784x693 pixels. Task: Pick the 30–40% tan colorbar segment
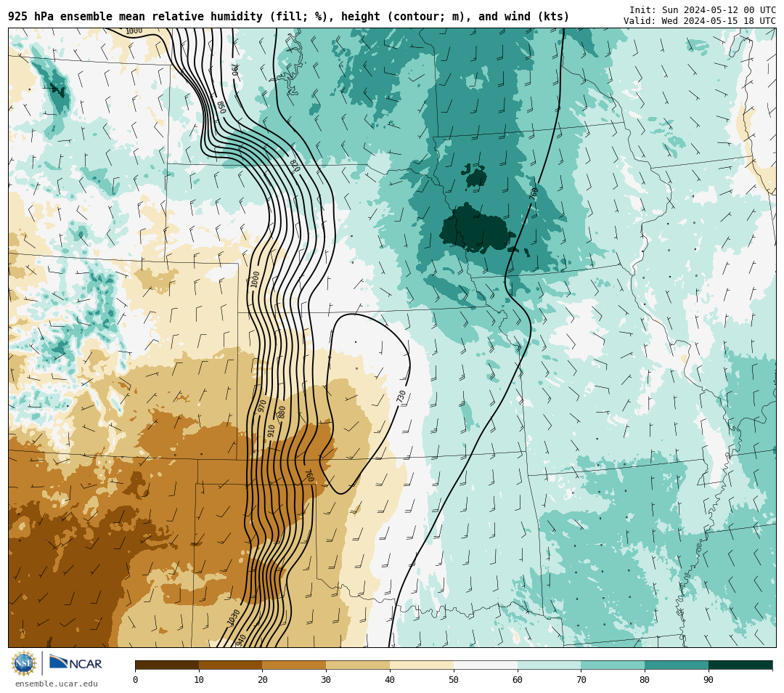[358, 665]
